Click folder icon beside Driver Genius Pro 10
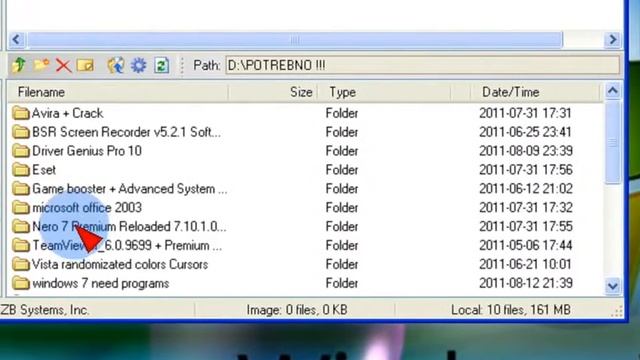This screenshot has width=640, height=360. pos(20,151)
